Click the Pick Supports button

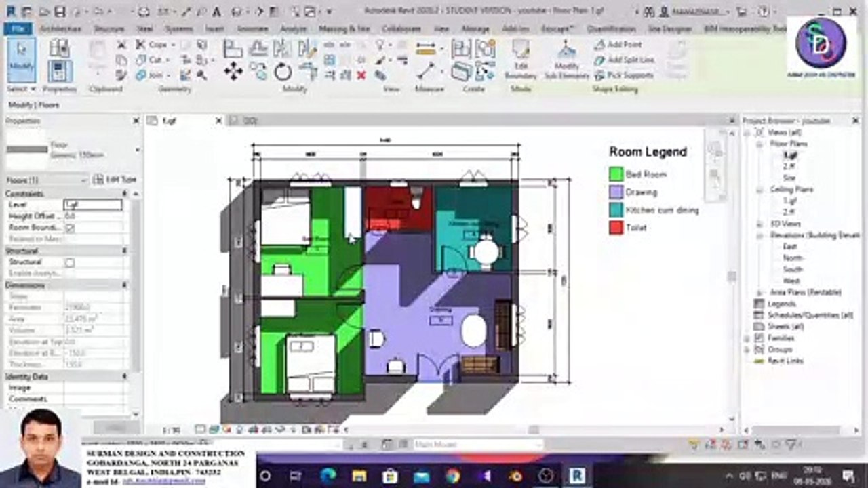[x=623, y=75]
